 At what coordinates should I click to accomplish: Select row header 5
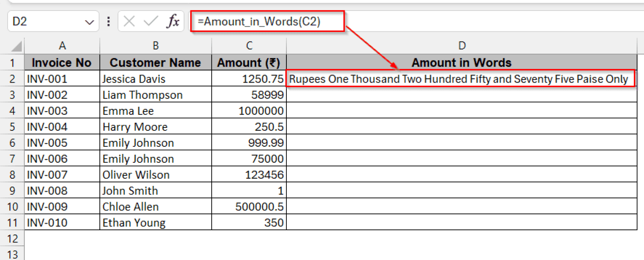click(x=12, y=127)
